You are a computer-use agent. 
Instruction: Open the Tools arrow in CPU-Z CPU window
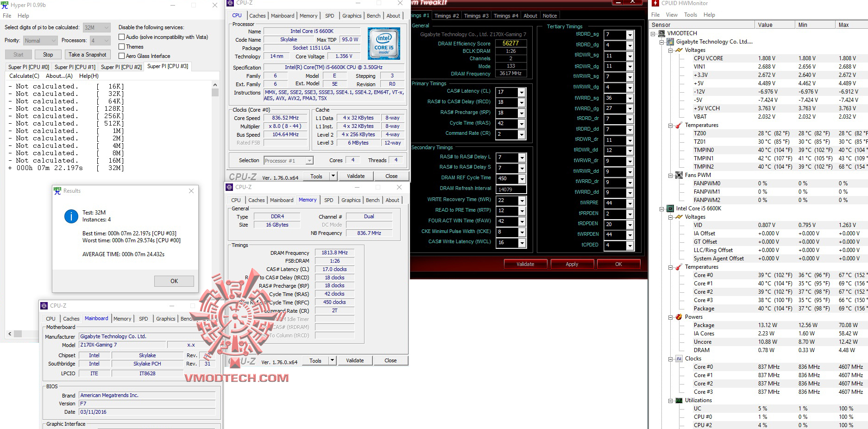click(333, 176)
